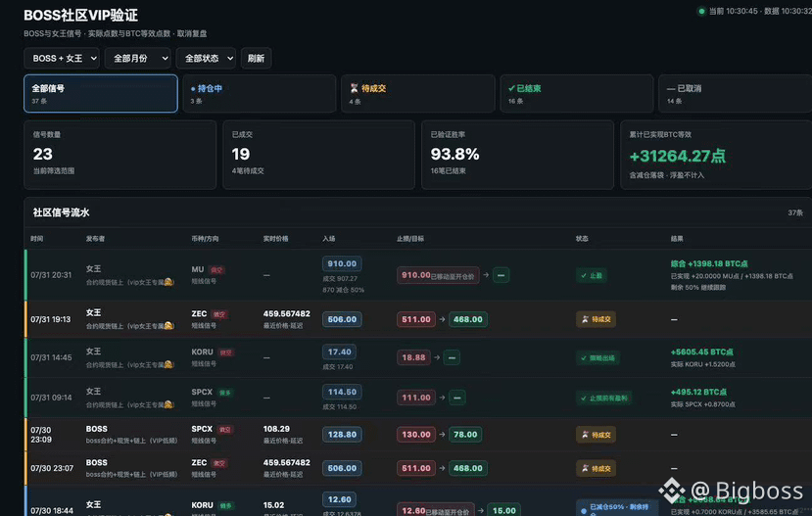Click the 506.00 entry badge in 07/31 19:13 row
The image size is (812, 516).
(x=342, y=319)
